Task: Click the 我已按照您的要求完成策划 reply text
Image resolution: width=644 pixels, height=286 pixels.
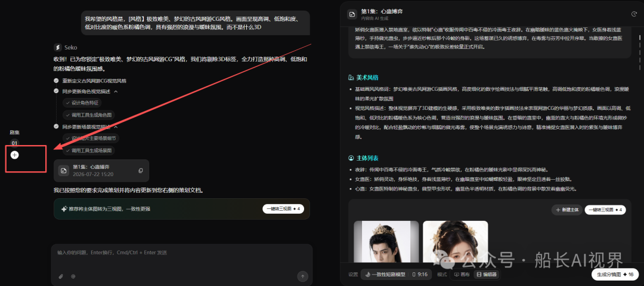Action: coord(129,190)
